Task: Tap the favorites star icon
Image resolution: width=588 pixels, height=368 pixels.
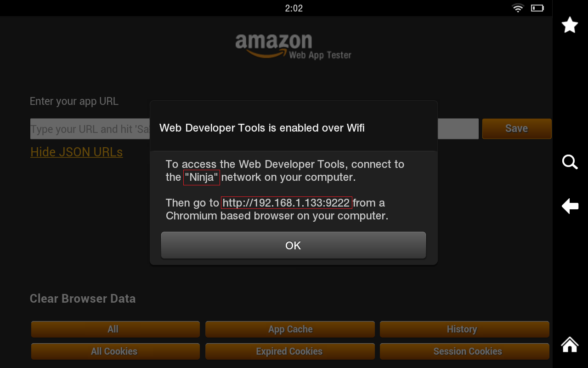Action: point(570,25)
